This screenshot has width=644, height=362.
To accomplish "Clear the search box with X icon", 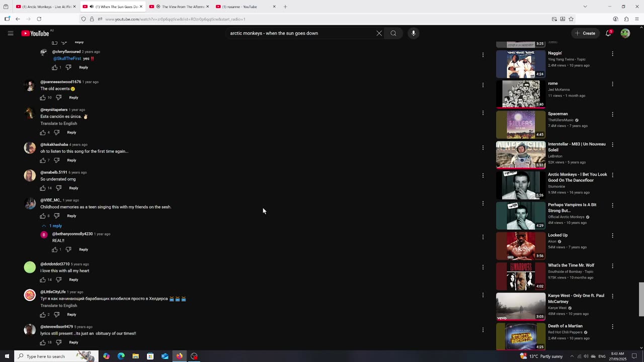I will [x=379, y=33].
